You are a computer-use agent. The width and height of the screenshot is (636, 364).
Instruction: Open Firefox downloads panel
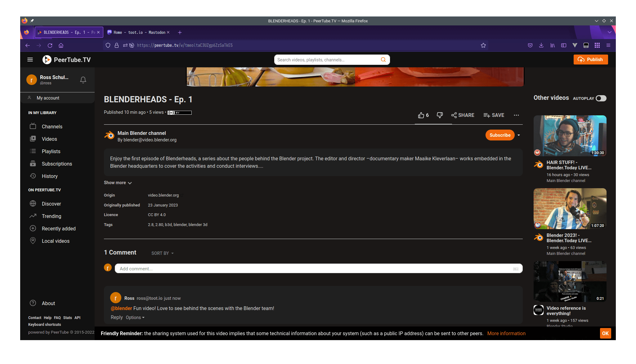click(541, 45)
